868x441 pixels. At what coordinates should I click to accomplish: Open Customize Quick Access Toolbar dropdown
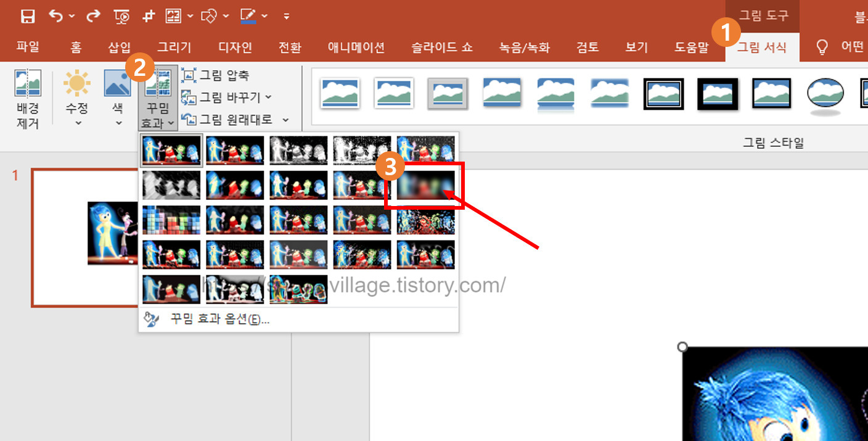pyautogui.click(x=286, y=16)
